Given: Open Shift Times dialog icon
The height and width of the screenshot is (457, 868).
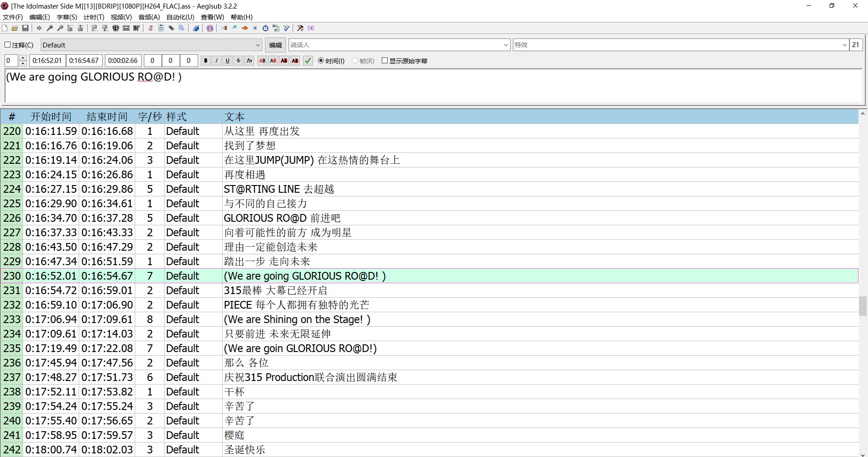Looking at the screenshot, I should (224, 28).
